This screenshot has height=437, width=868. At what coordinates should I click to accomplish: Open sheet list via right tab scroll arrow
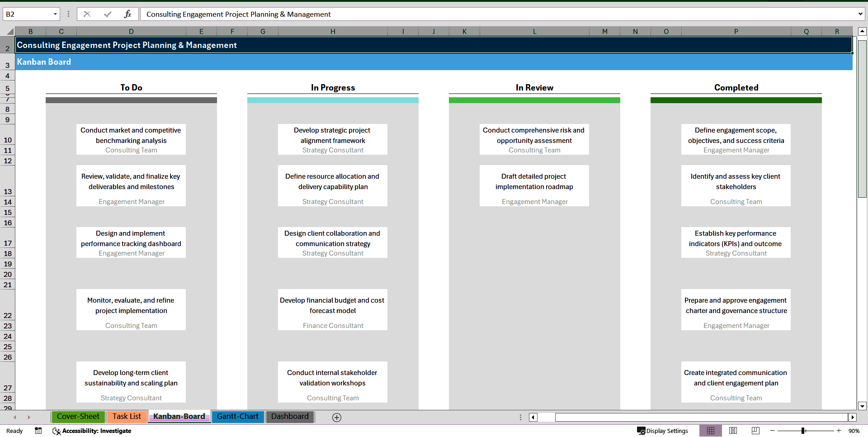(x=29, y=417)
